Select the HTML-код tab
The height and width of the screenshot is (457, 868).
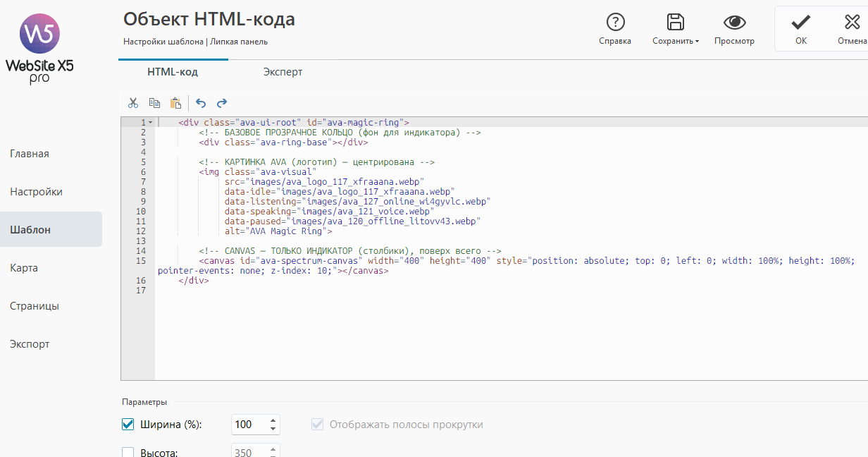point(173,72)
